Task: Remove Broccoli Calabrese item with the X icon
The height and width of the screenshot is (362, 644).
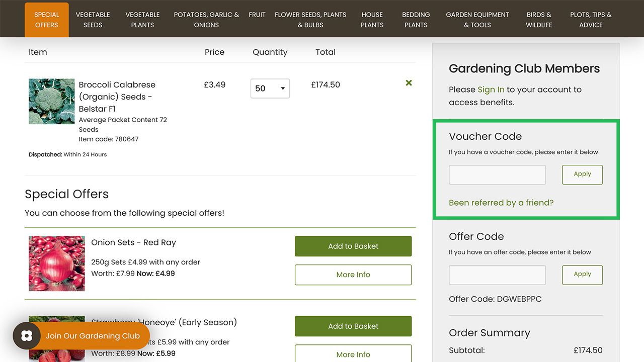Action: [409, 83]
